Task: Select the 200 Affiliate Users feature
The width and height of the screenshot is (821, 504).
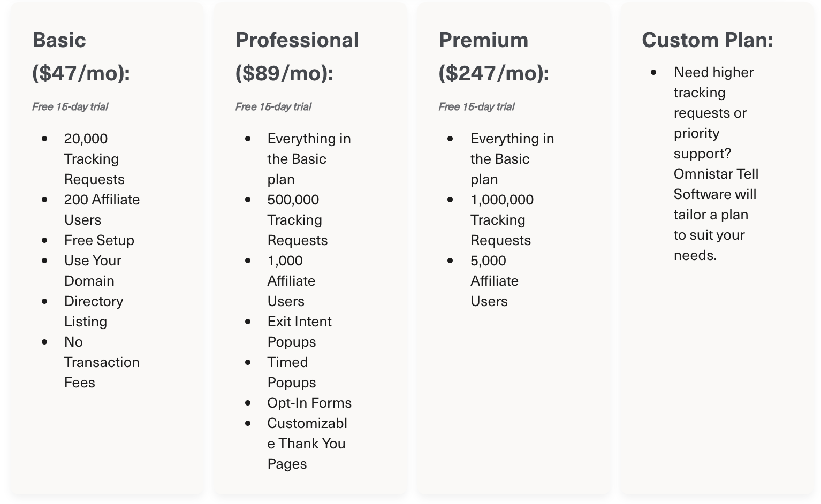Action: point(102,209)
